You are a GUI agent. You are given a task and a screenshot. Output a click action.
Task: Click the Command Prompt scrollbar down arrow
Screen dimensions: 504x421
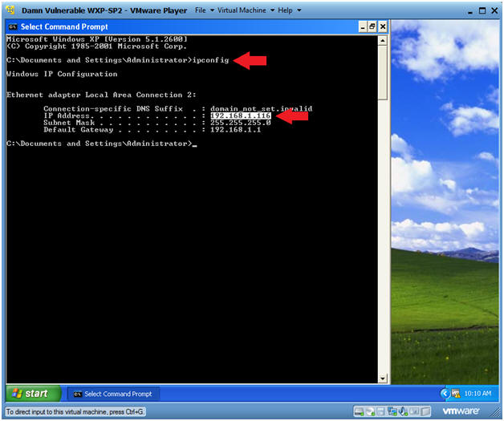click(383, 378)
